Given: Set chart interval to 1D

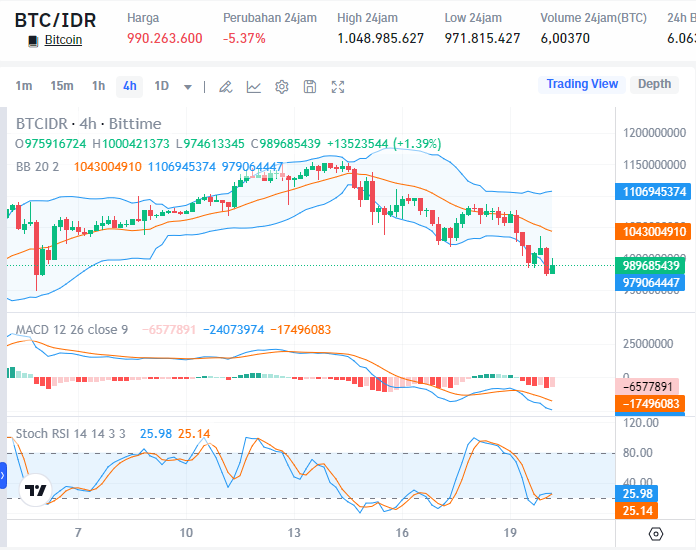Looking at the screenshot, I should 161,86.
